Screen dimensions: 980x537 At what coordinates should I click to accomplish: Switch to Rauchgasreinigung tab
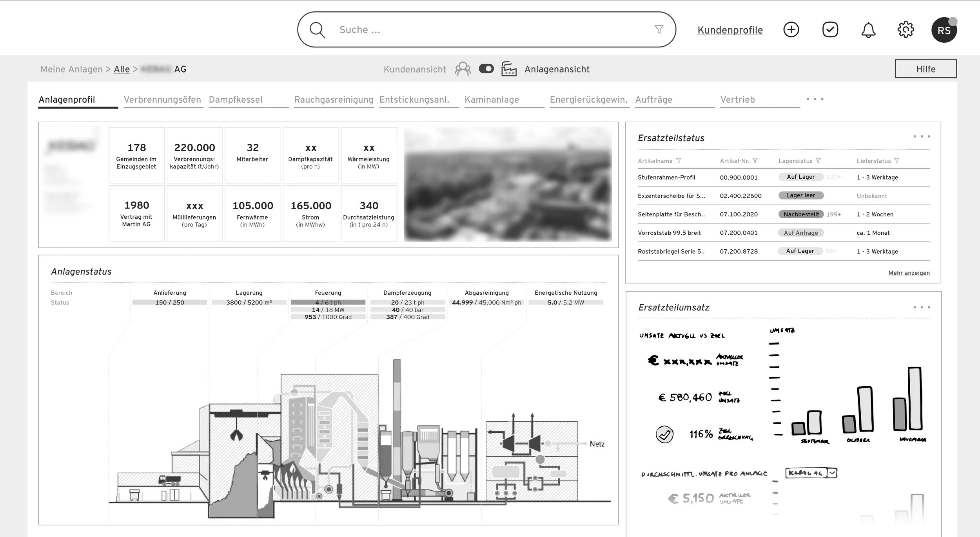coord(334,100)
